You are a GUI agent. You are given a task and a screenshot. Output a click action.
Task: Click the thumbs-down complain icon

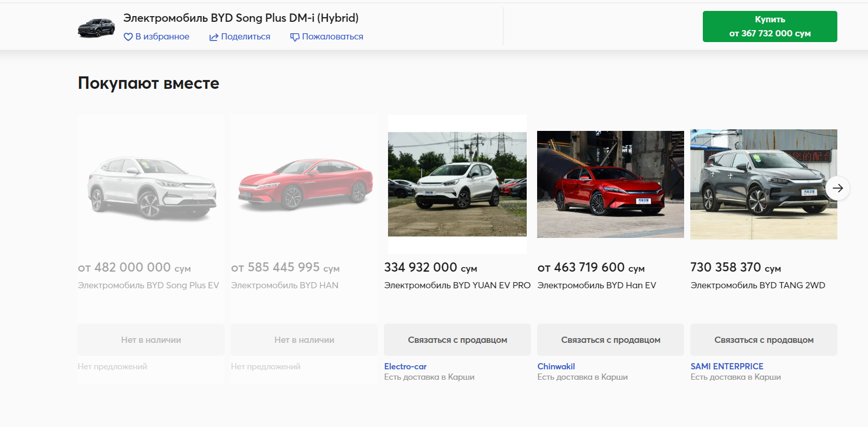click(295, 37)
